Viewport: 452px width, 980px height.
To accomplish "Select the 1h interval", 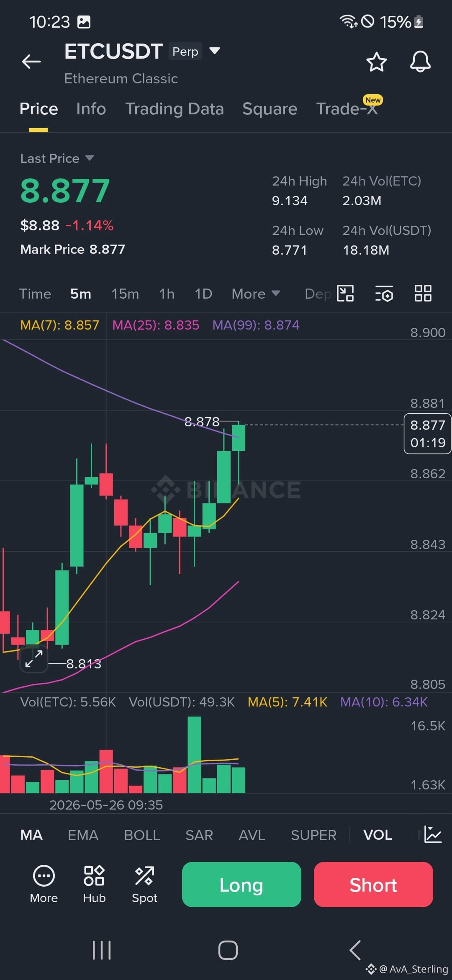I will pyautogui.click(x=167, y=294).
